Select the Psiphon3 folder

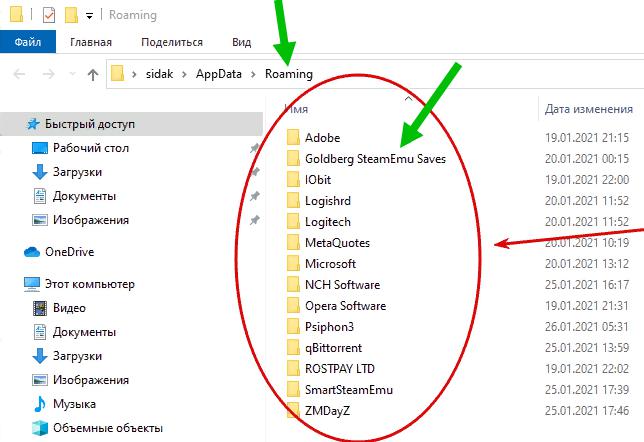[x=329, y=327]
